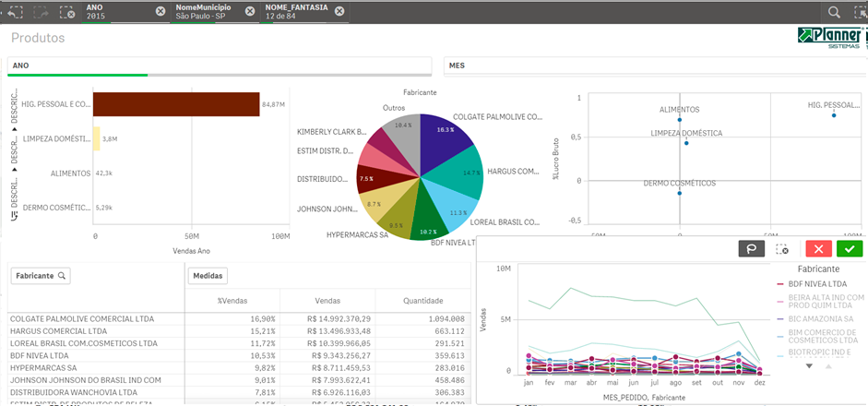The image size is (868, 406).
Task: Click the step back selection icon
Action: pos(15,12)
